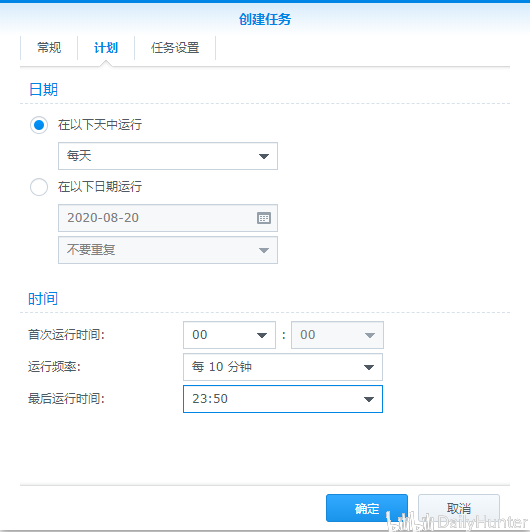Viewport: 530px width, 532px height.
Task: Click the 创建任务 dialog title
Action: tap(265, 19)
